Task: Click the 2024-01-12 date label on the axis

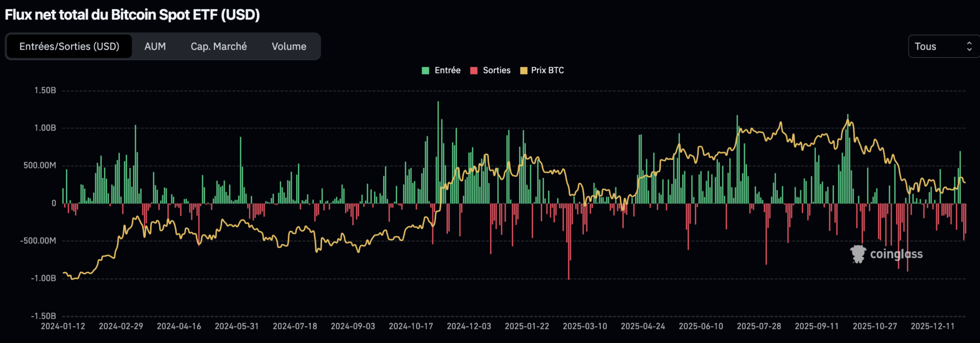Action: coord(63,326)
